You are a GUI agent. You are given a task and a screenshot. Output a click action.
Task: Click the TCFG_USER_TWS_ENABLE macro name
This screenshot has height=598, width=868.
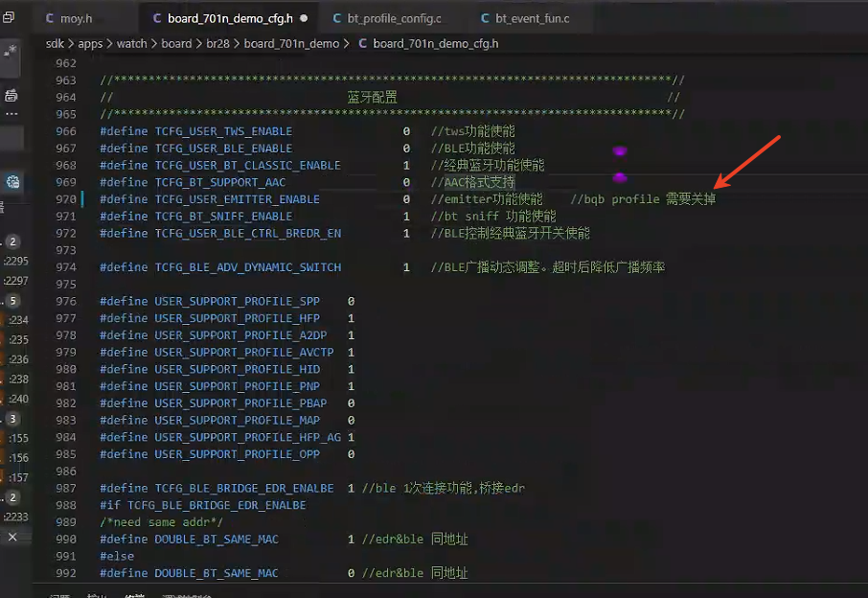pos(223,131)
